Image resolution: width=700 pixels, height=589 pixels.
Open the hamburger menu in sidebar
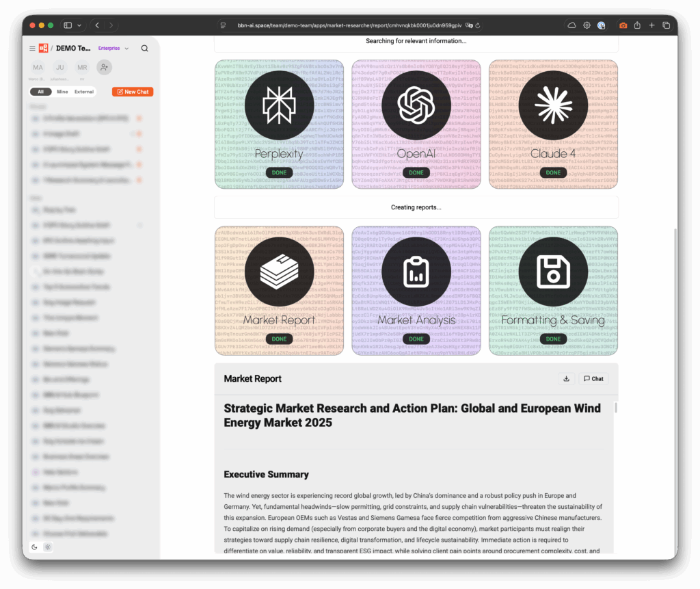[32, 49]
